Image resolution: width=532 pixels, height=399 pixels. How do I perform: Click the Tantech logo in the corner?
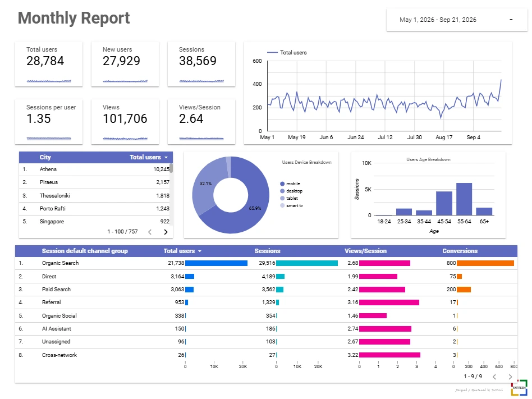coord(519,388)
